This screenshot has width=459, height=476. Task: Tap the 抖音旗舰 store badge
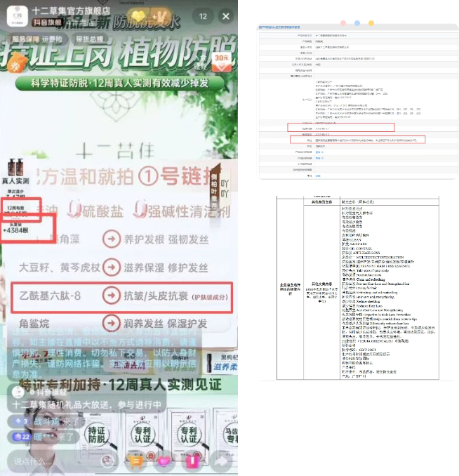pos(48,22)
